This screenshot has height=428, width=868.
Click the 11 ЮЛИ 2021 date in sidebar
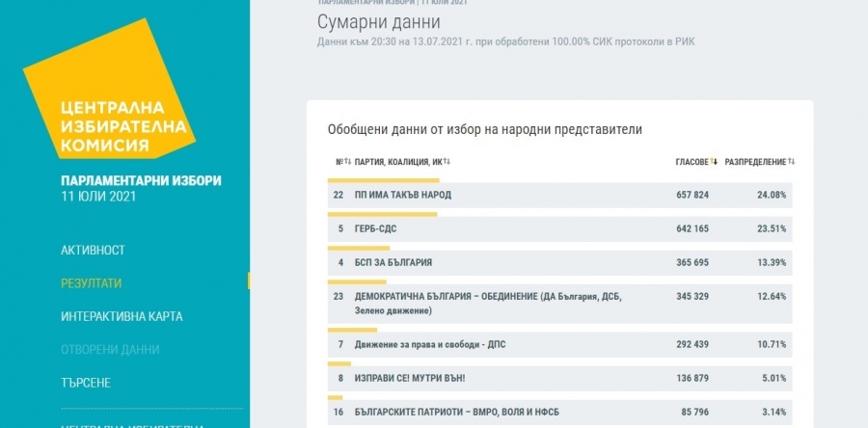click(98, 197)
